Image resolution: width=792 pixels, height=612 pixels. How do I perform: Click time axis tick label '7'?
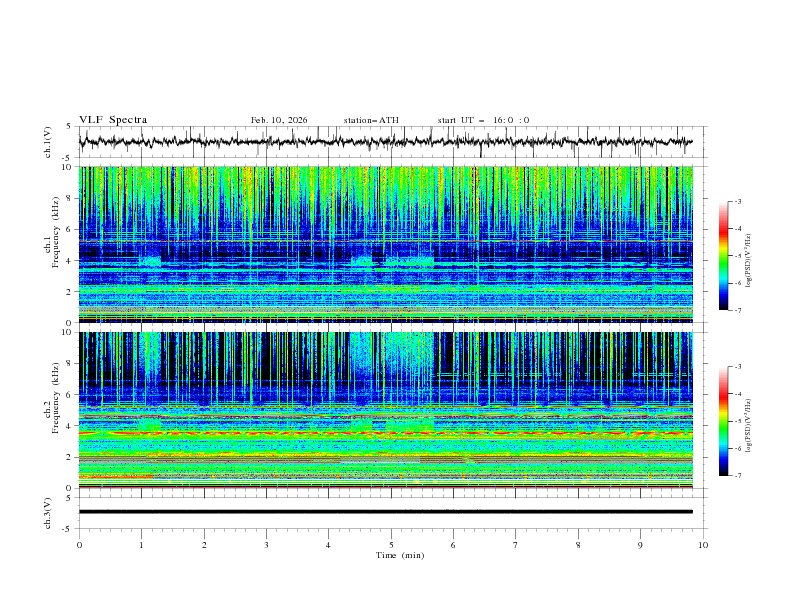516,545
